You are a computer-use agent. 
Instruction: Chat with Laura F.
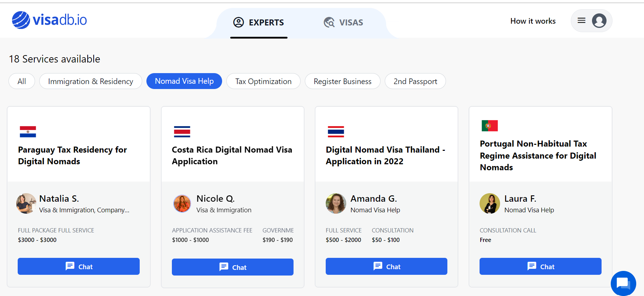540,266
